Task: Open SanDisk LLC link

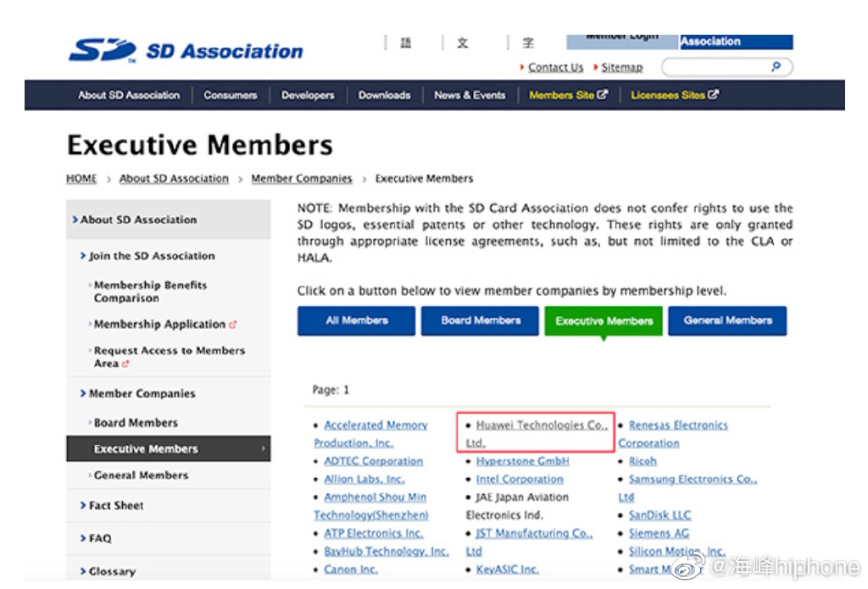Action: coord(659,515)
